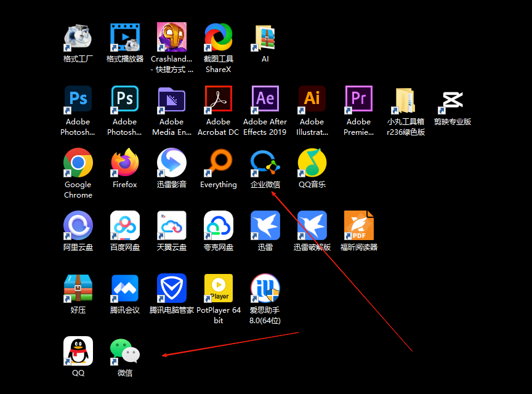Click the 微信 WeChat shortcut

coord(125,351)
